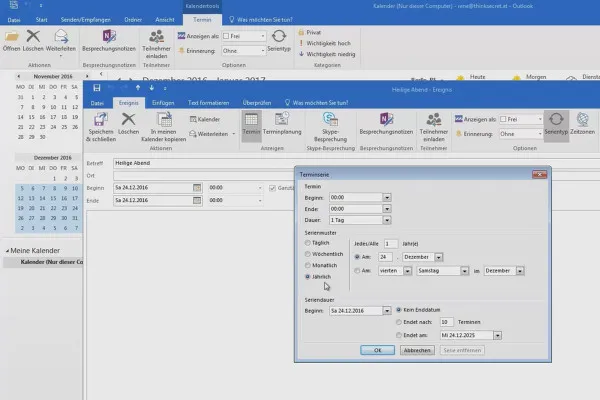Select Endet nach 10 Terminen option

tap(399, 322)
